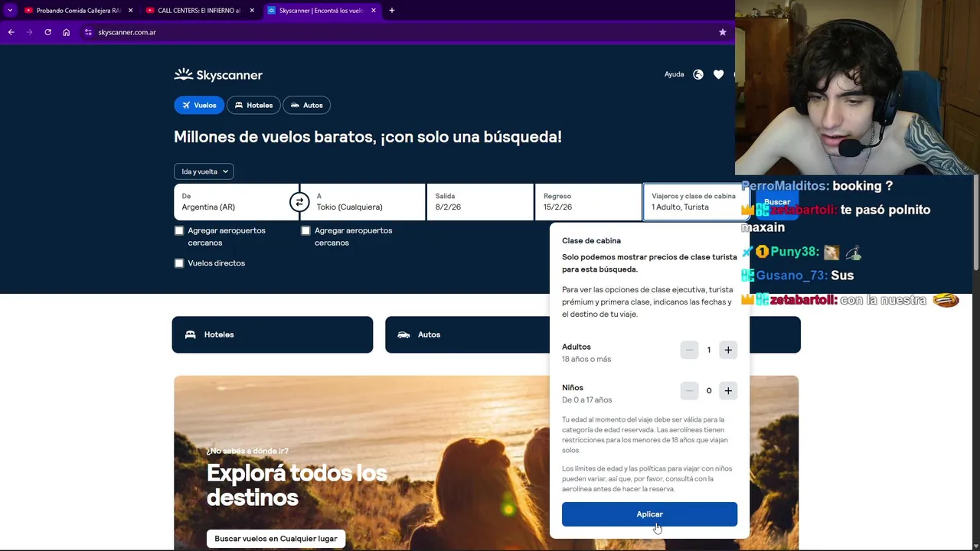Open the browser home page icon
980x551 pixels.
pos(67,32)
